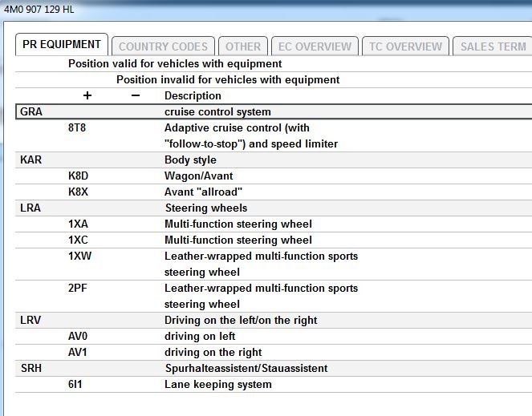Viewport: 532px width, 416px height.
Task: Select the 1XW Leather-wrapped sports steering wheel row
Action: tap(261, 256)
